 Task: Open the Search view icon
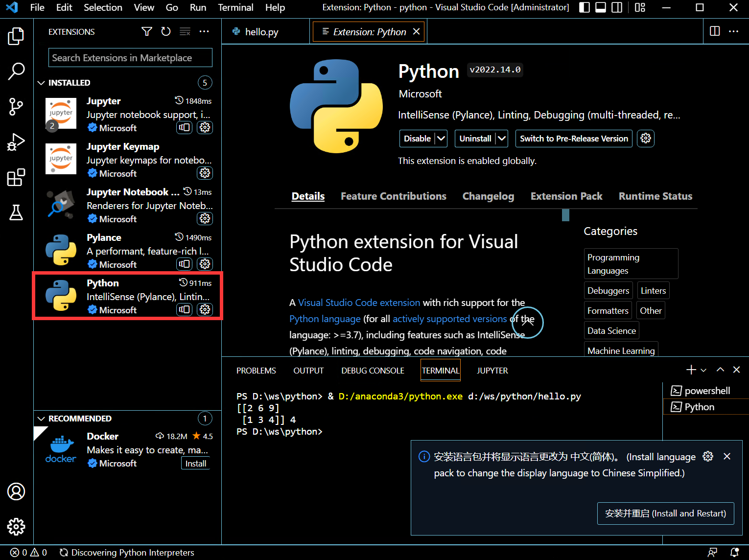[16, 71]
